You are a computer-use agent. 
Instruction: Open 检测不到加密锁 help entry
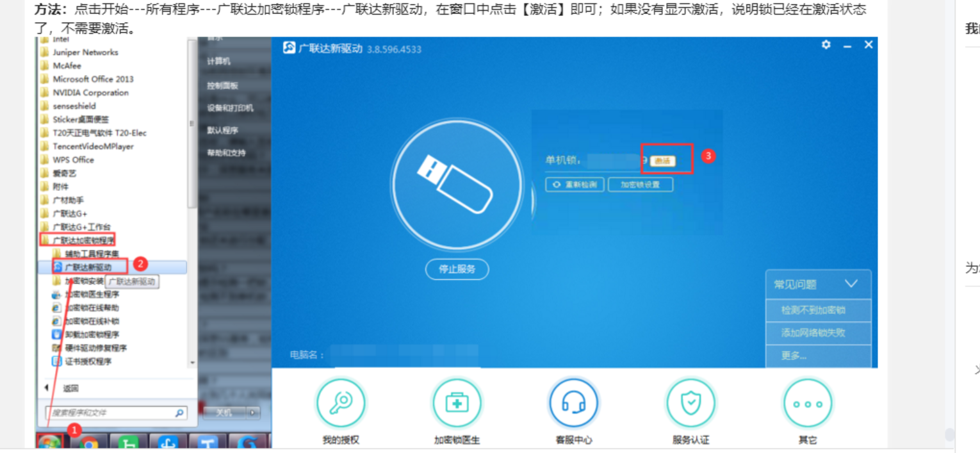pos(818,310)
